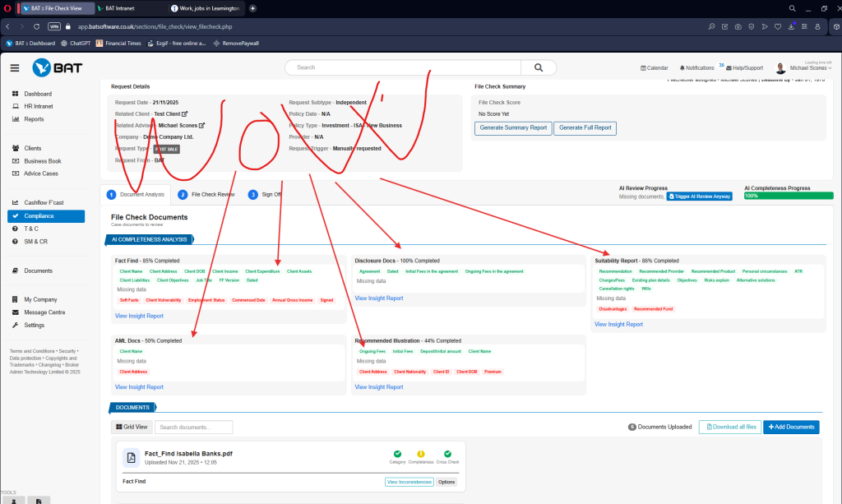This screenshot has height=504, width=842.
Task: Open the Michael Scones user dropdown
Action: pos(810,68)
